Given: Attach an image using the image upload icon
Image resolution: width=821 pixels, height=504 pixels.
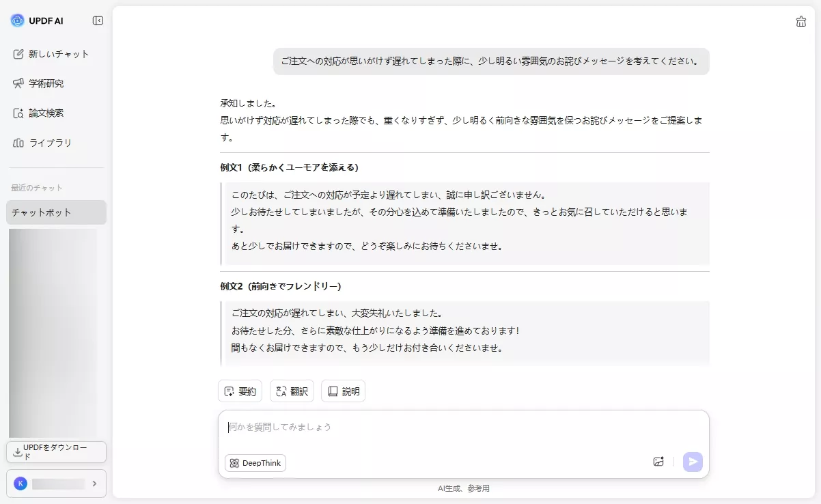Looking at the screenshot, I should pyautogui.click(x=658, y=462).
